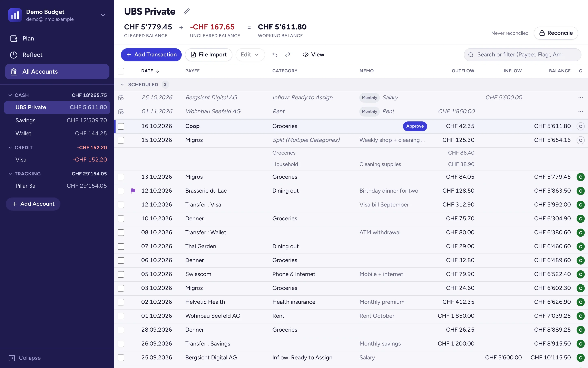Click the Reconcile button
The image size is (588, 368).
pyautogui.click(x=556, y=33)
